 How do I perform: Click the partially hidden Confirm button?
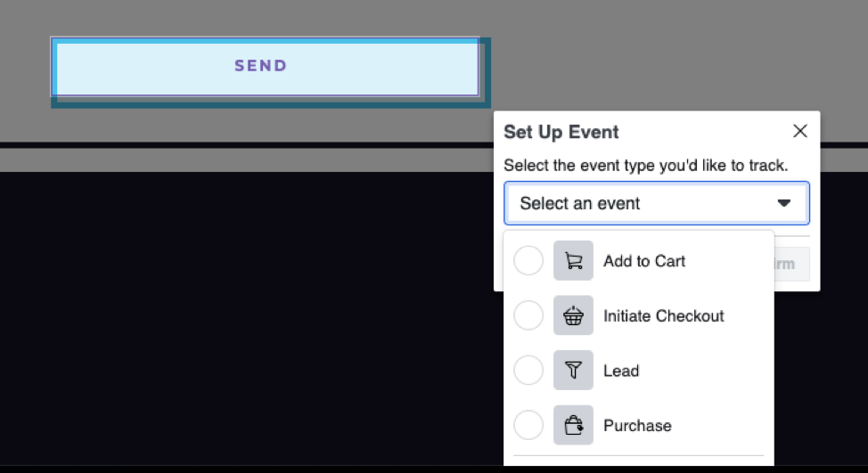click(791, 264)
